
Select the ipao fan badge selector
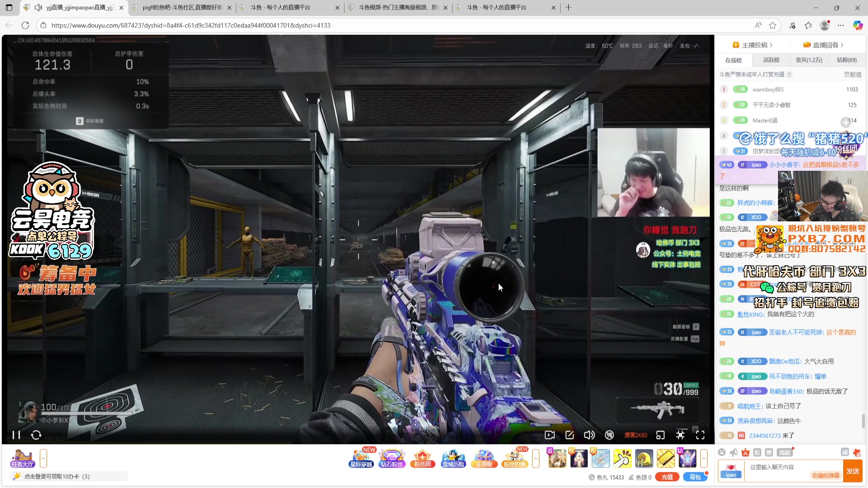point(731,471)
